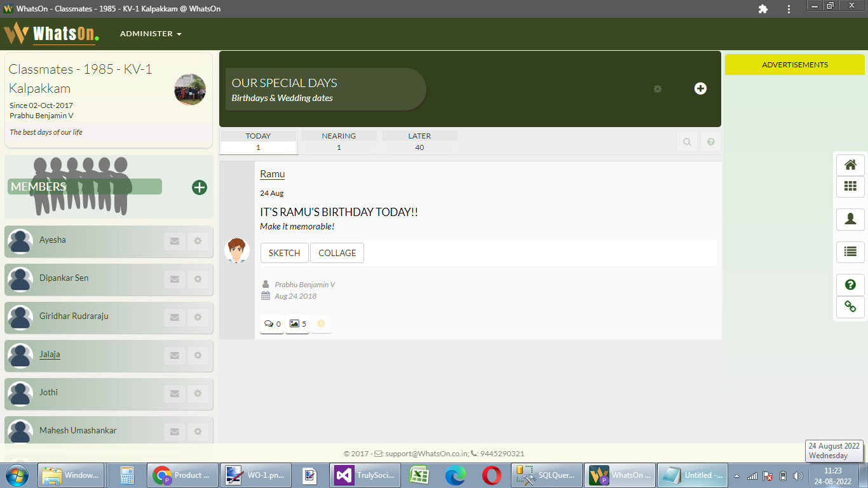Click the OUR SPECIAL DAYS heading
Image resolution: width=868 pixels, height=488 pixels.
[284, 83]
